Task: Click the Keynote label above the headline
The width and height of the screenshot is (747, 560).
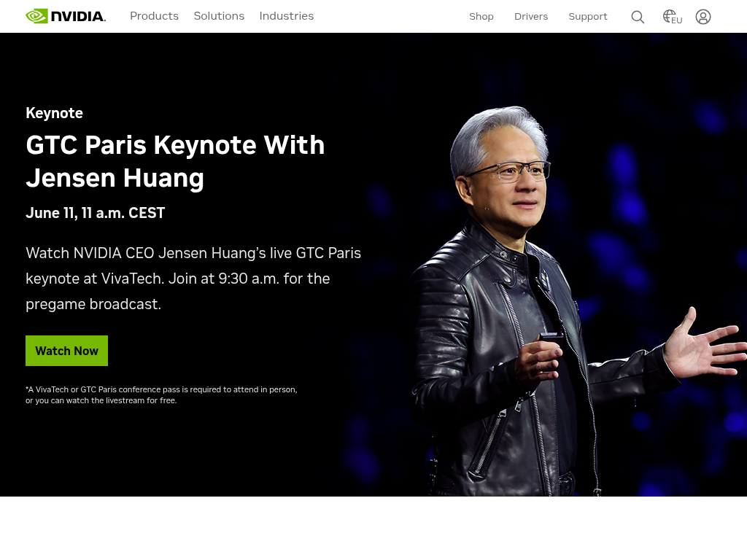Action: [x=54, y=113]
